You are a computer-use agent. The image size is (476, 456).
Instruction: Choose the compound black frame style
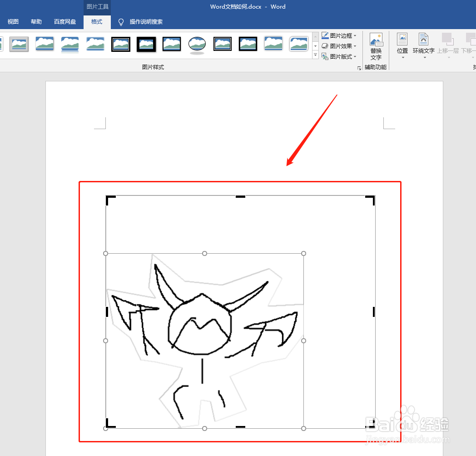tap(223, 45)
